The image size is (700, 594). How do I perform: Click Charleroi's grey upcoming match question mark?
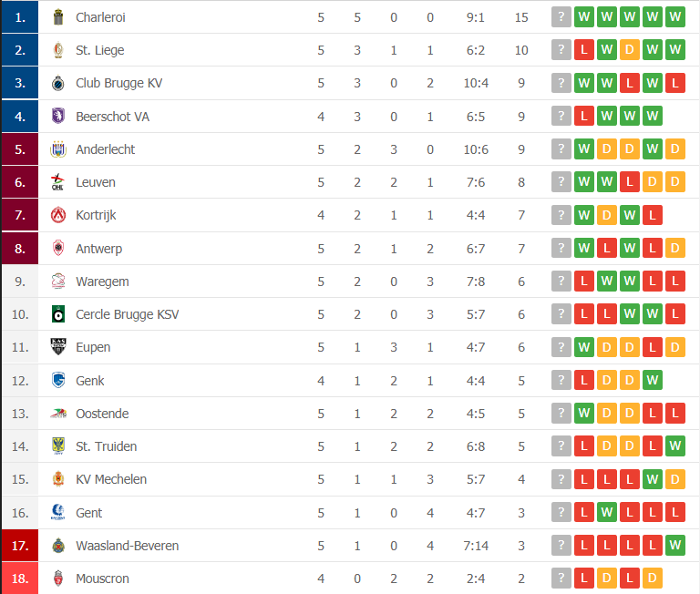[x=561, y=17]
